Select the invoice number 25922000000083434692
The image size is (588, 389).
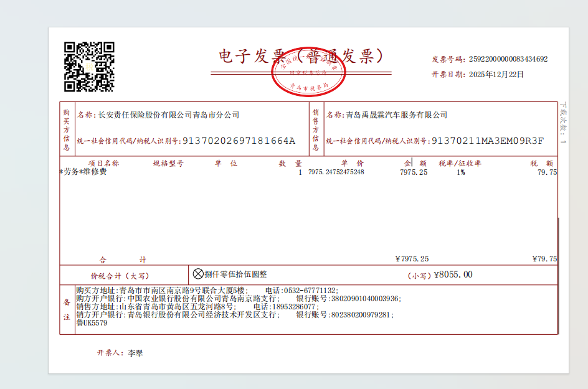[508, 59]
